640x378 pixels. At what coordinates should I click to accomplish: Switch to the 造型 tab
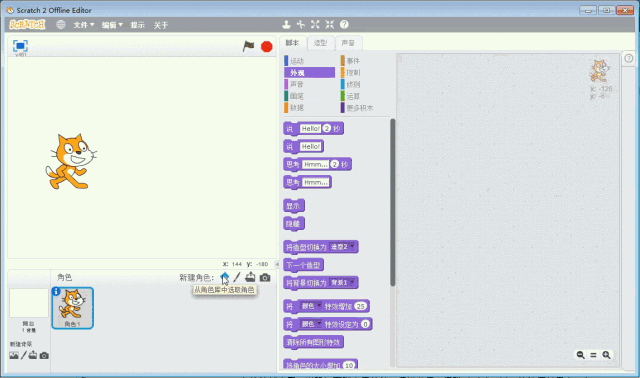(320, 43)
